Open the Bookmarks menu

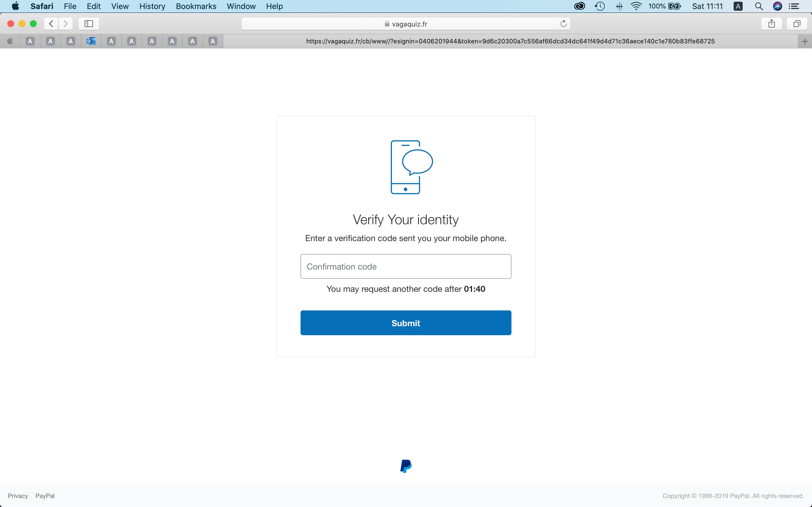(x=196, y=6)
